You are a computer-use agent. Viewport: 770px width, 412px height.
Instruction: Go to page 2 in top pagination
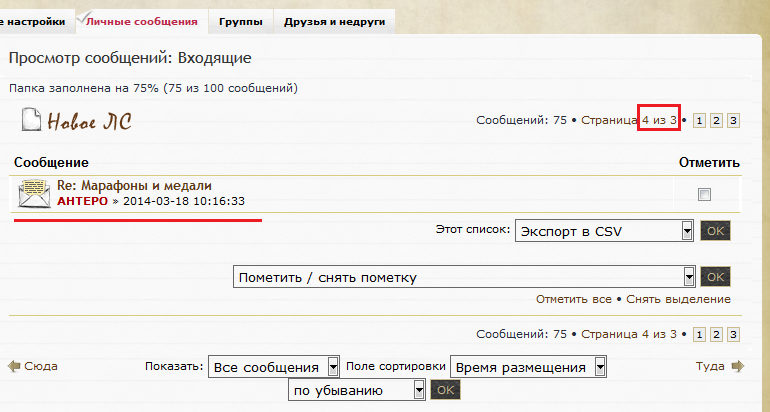pyautogui.click(x=715, y=120)
